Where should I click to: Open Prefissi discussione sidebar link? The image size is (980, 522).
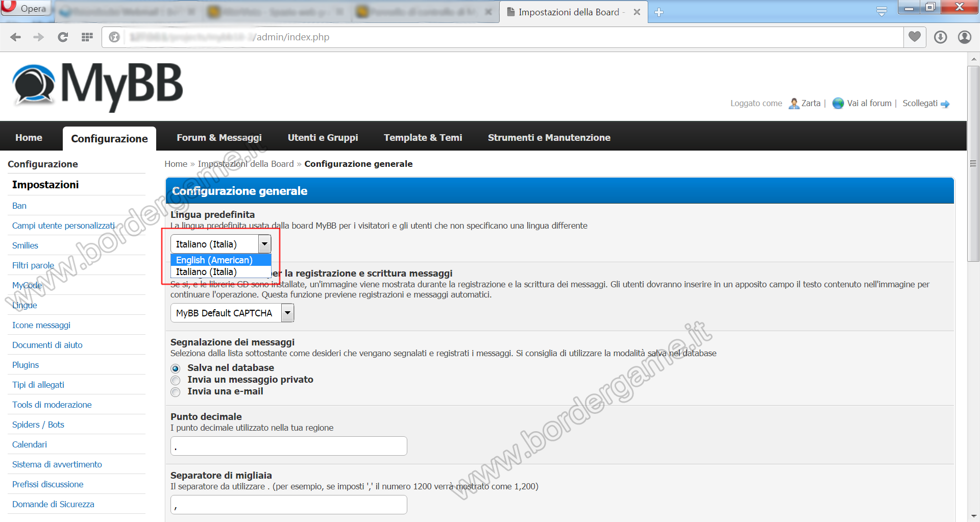coord(48,484)
